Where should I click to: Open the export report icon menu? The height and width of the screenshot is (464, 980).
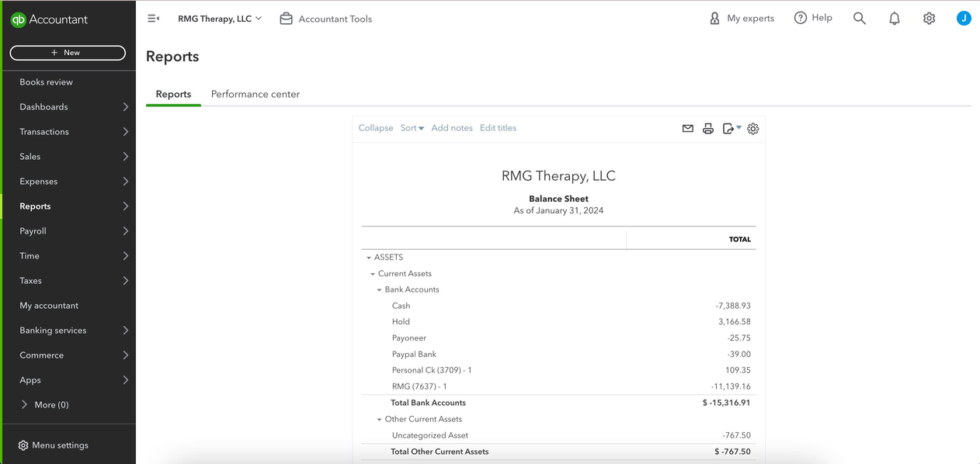(x=732, y=129)
